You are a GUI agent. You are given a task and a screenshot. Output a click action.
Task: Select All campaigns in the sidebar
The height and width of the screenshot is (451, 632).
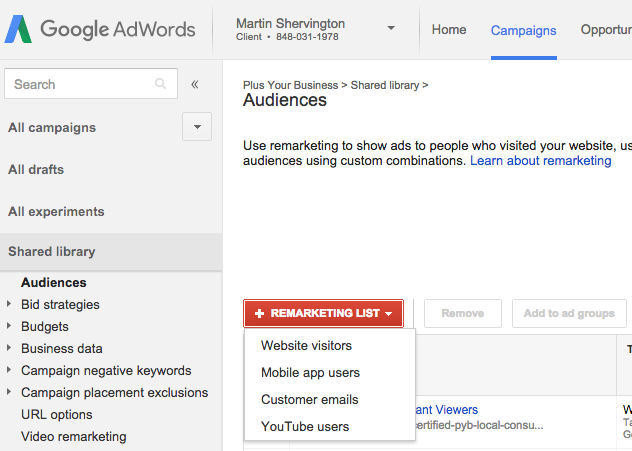[52, 127]
